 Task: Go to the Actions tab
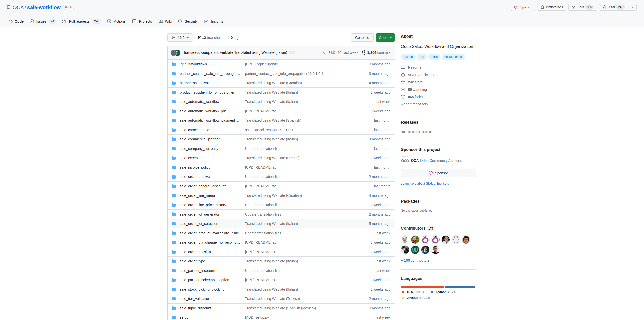pyautogui.click(x=116, y=21)
